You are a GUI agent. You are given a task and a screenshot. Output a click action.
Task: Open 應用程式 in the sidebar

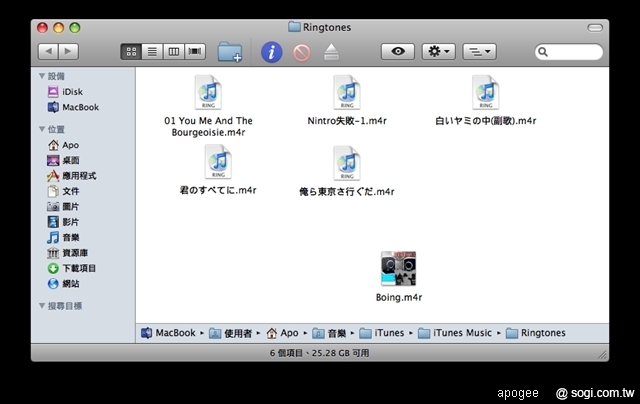(71, 176)
